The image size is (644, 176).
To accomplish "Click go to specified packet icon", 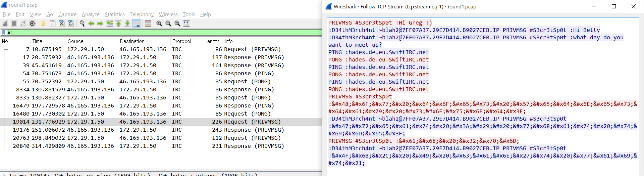I will pyautogui.click(x=109, y=24).
